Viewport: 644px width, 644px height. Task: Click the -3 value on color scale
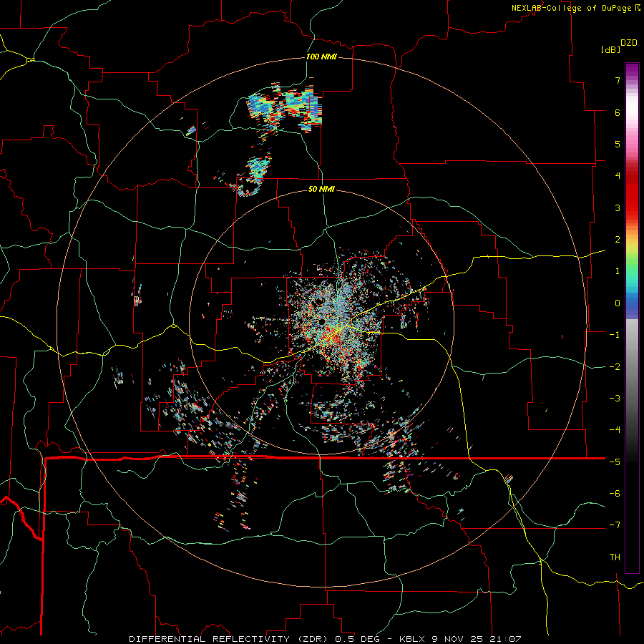point(615,399)
